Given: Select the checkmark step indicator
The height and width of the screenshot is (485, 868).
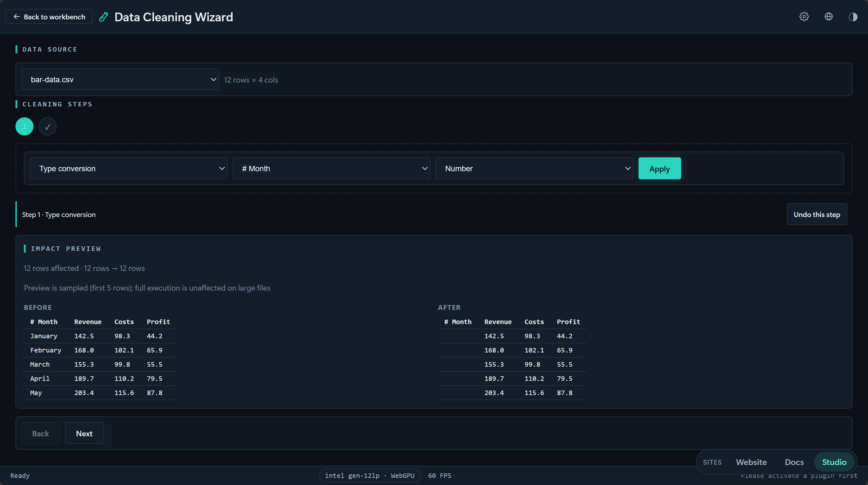Looking at the screenshot, I should tap(47, 126).
